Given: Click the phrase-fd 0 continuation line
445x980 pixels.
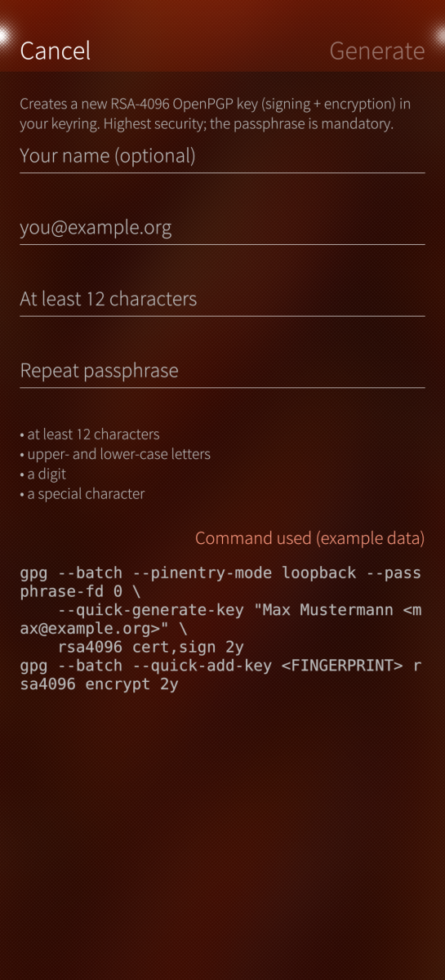Looking at the screenshot, I should click(x=80, y=591).
